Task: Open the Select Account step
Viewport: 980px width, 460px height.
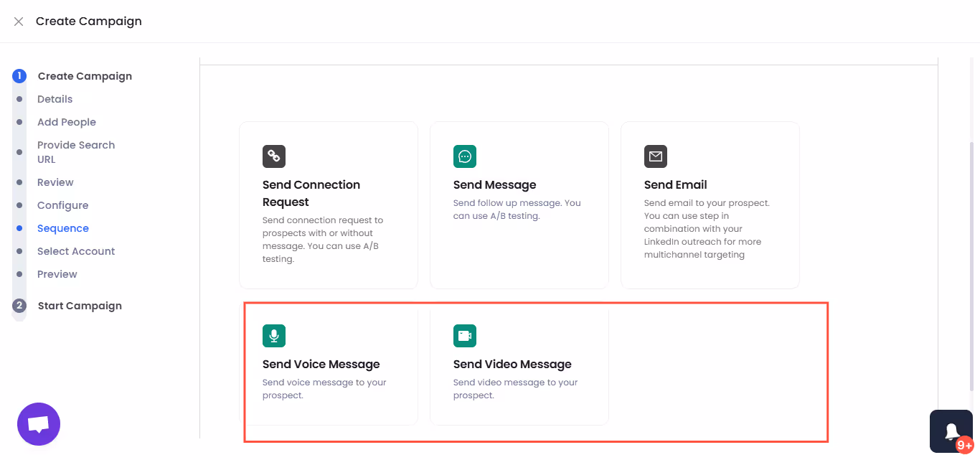Action: (x=76, y=250)
